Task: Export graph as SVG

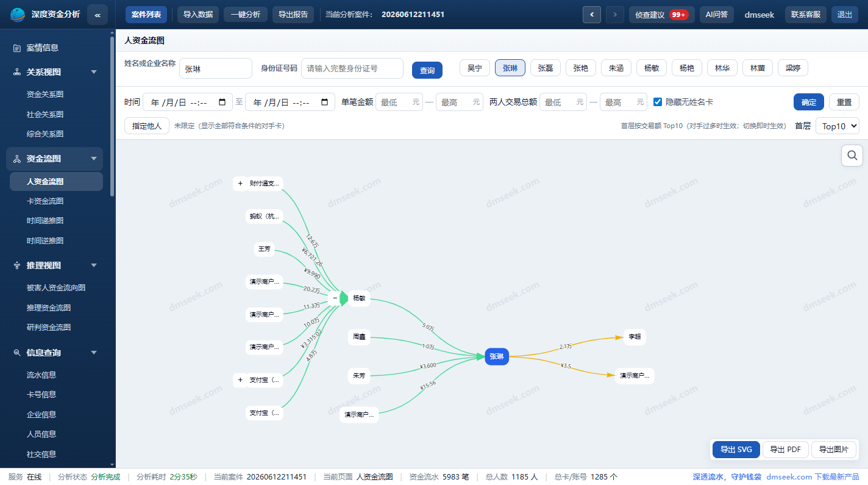Action: coord(736,450)
